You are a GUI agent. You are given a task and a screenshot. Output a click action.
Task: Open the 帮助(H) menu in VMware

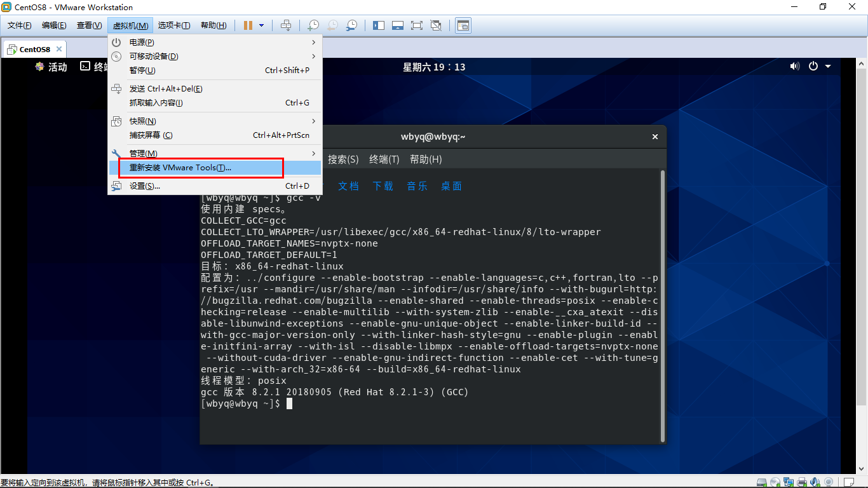214,25
